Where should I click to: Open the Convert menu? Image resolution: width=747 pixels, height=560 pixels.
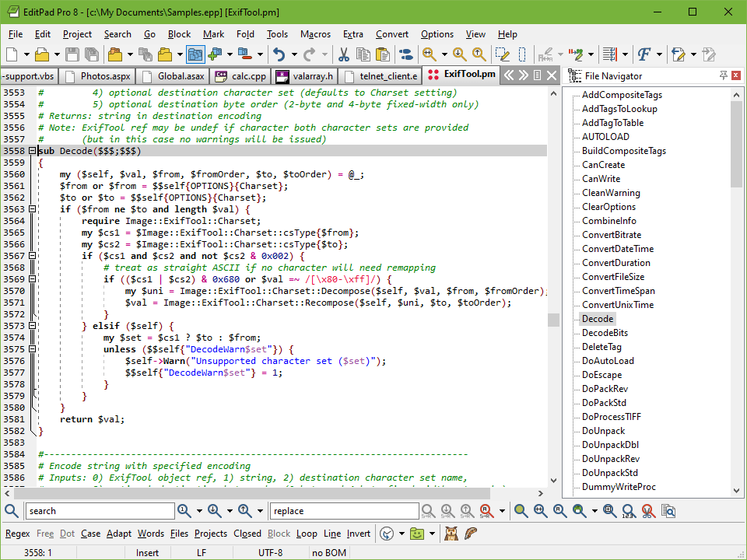(x=392, y=34)
